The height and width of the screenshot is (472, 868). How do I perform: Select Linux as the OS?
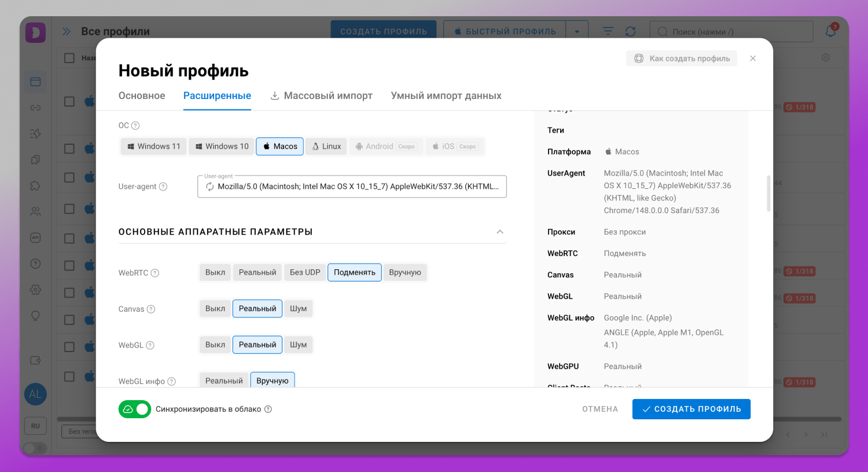click(326, 147)
